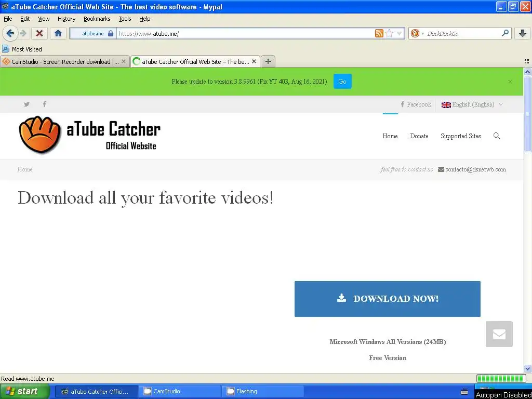
Task: Open the DuckDuckGo search engine selector
Action: (417, 33)
